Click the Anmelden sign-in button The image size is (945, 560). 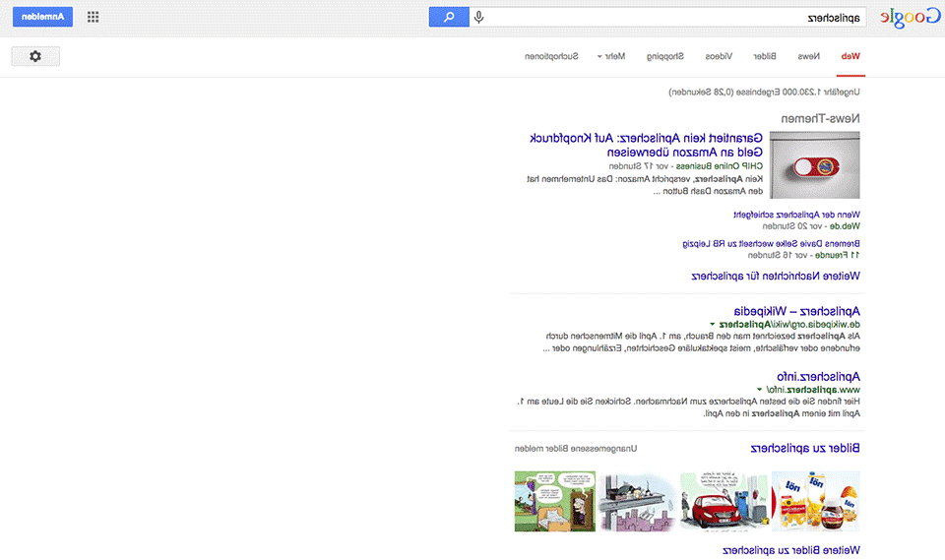click(x=42, y=17)
